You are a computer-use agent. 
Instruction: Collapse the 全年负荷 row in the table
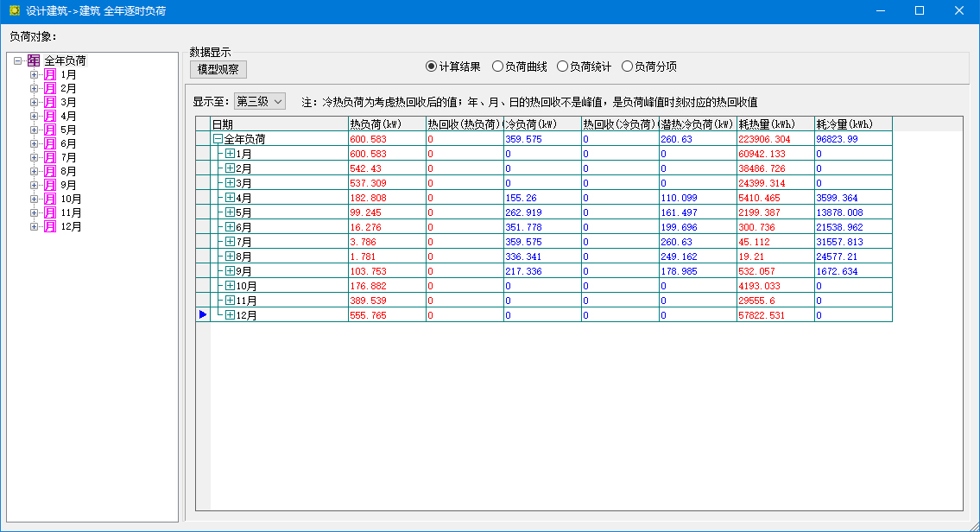[x=218, y=139]
